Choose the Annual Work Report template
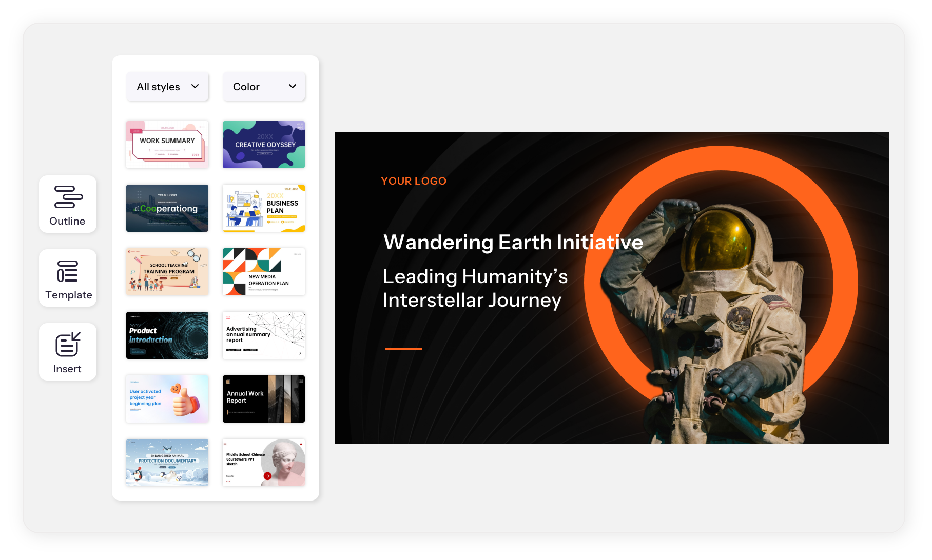This screenshot has height=560, width=932. 264,399
